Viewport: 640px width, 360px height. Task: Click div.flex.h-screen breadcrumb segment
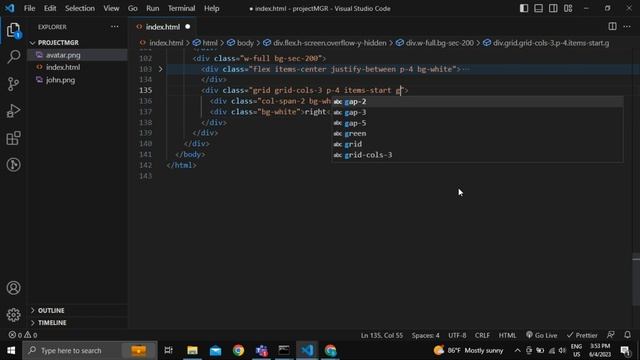[x=329, y=43]
